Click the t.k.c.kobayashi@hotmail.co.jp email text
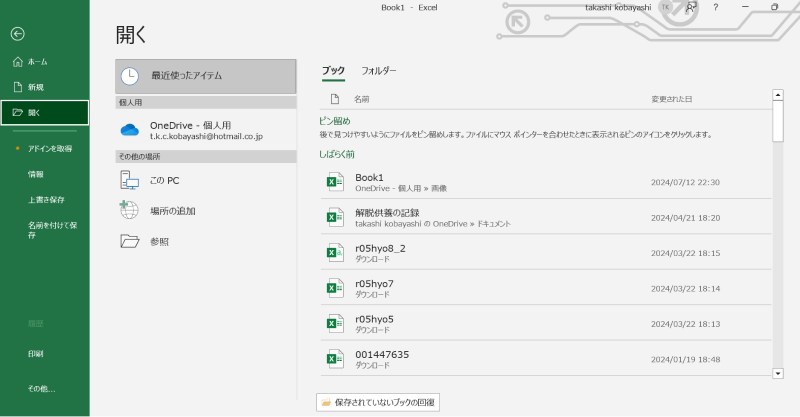This screenshot has height=417, width=800. [206, 136]
